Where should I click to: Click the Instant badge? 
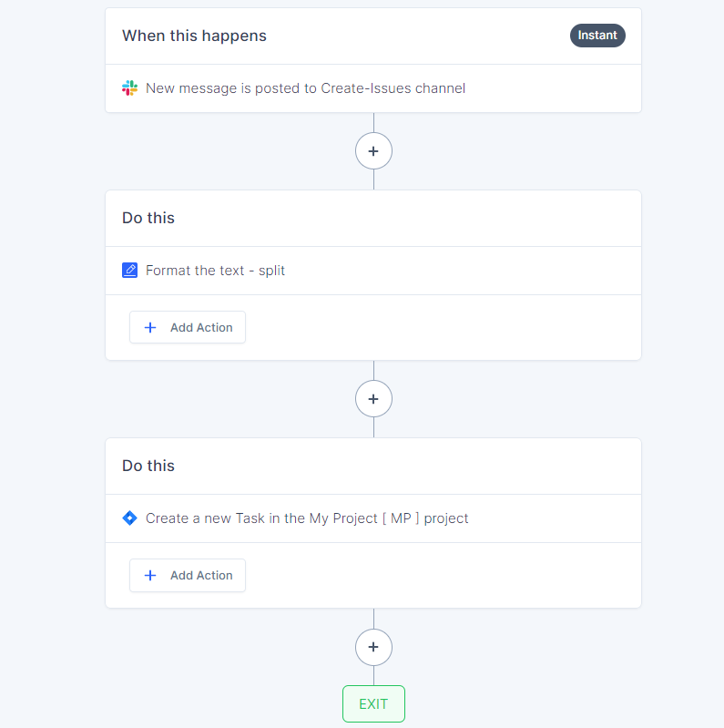pos(597,36)
